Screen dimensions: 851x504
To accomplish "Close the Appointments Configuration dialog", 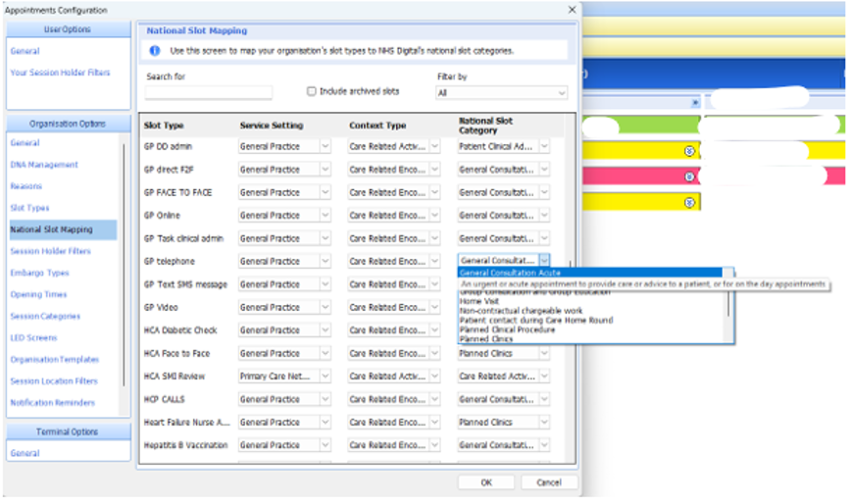I will pyautogui.click(x=572, y=10).
